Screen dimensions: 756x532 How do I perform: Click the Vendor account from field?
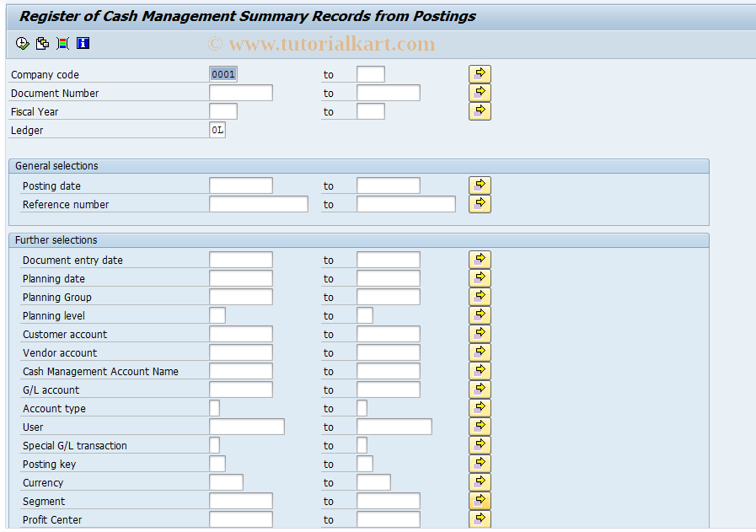(x=241, y=352)
